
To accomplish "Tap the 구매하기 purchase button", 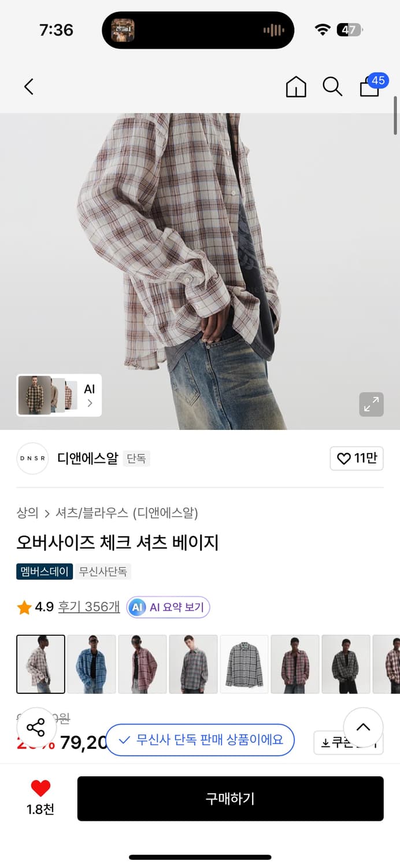I will (230, 799).
